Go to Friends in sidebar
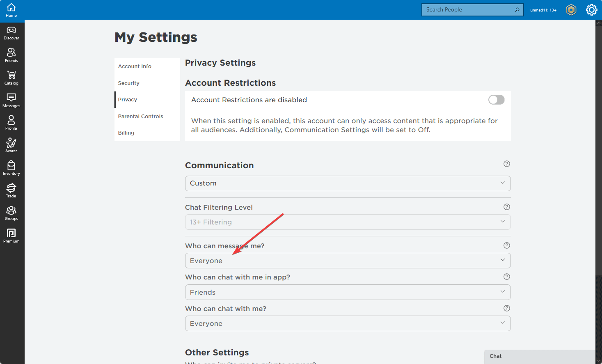Image resolution: width=602 pixels, height=364 pixels. coord(11,55)
